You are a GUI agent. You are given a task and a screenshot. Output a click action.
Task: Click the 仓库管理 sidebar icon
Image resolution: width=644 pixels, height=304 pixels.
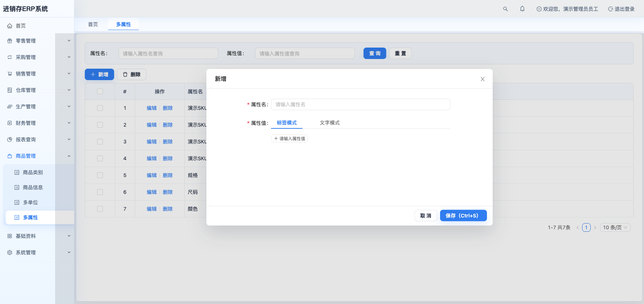[x=10, y=90]
